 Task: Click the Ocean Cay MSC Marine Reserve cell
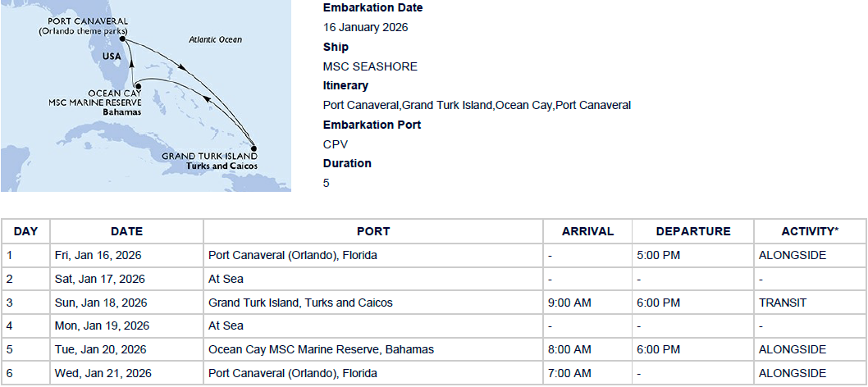tap(373, 349)
